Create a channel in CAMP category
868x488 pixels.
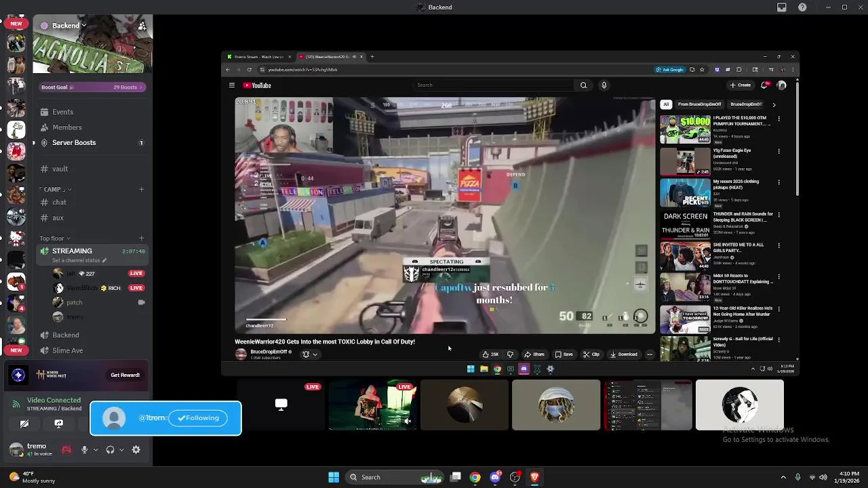[141, 189]
